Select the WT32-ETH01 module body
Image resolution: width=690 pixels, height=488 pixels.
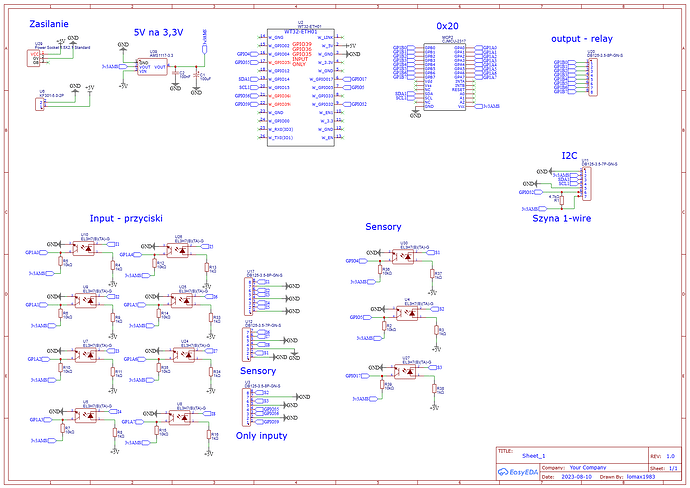coord(301,88)
